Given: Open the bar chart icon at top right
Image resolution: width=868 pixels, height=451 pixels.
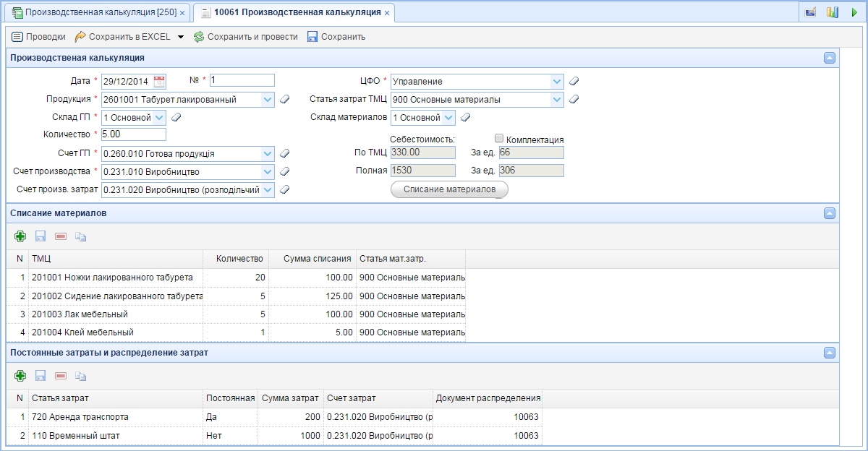Looking at the screenshot, I should 833,12.
